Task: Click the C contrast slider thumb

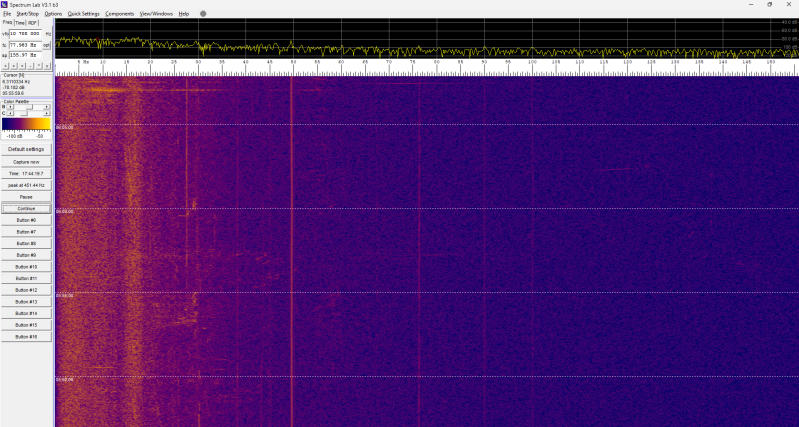Action: coord(24,114)
